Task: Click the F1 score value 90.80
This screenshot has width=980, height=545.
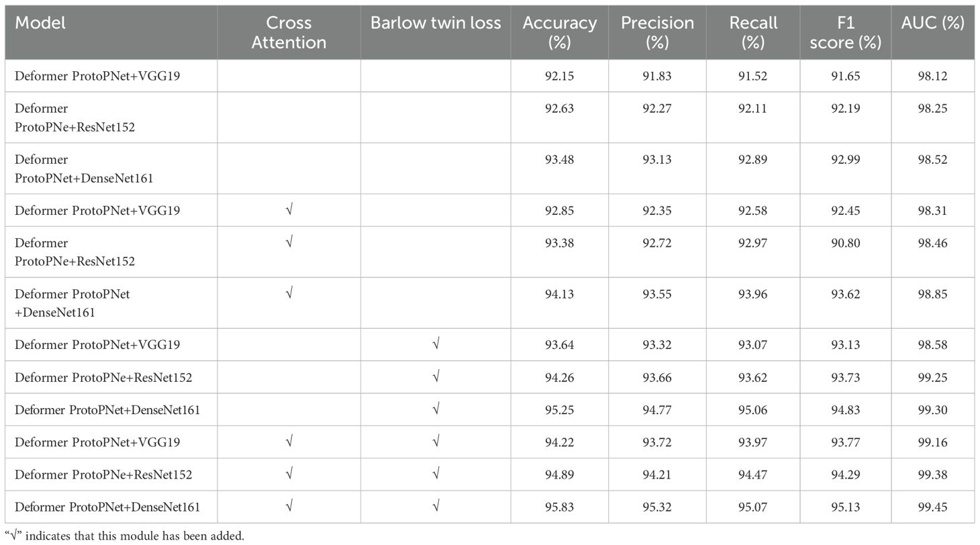Action: point(845,243)
